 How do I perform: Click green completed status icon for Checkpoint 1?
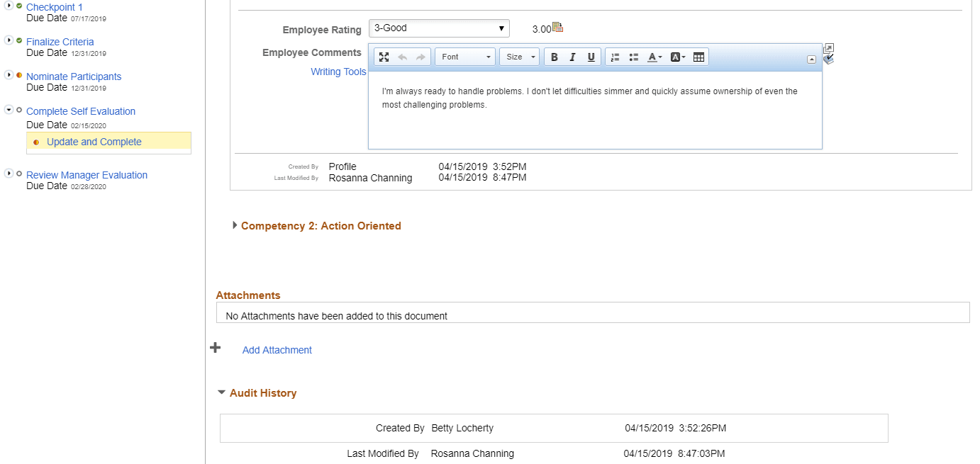(x=19, y=6)
